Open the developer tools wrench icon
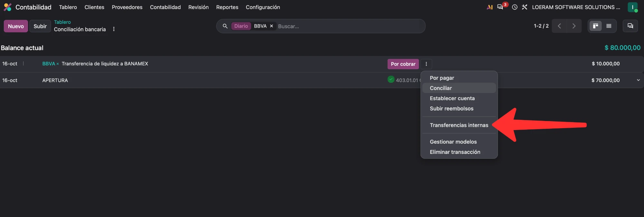Image resolution: width=644 pixels, height=217 pixels. pos(525,7)
